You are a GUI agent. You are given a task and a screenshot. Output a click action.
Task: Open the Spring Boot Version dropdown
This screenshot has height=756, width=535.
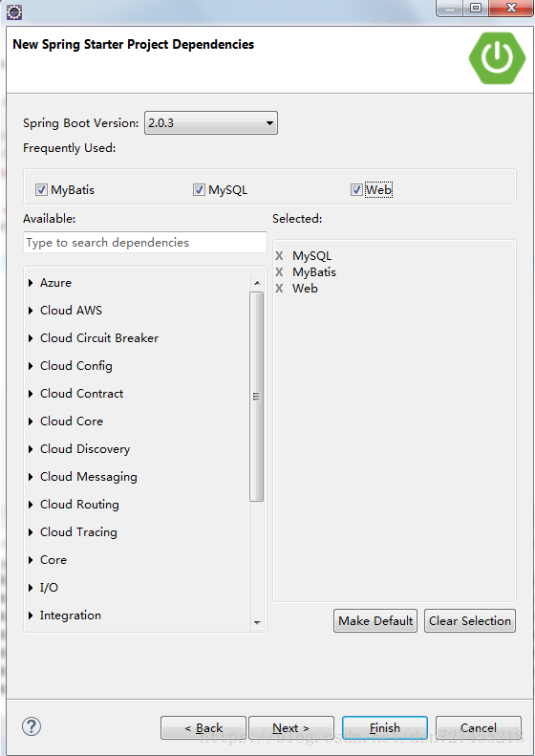coord(211,123)
